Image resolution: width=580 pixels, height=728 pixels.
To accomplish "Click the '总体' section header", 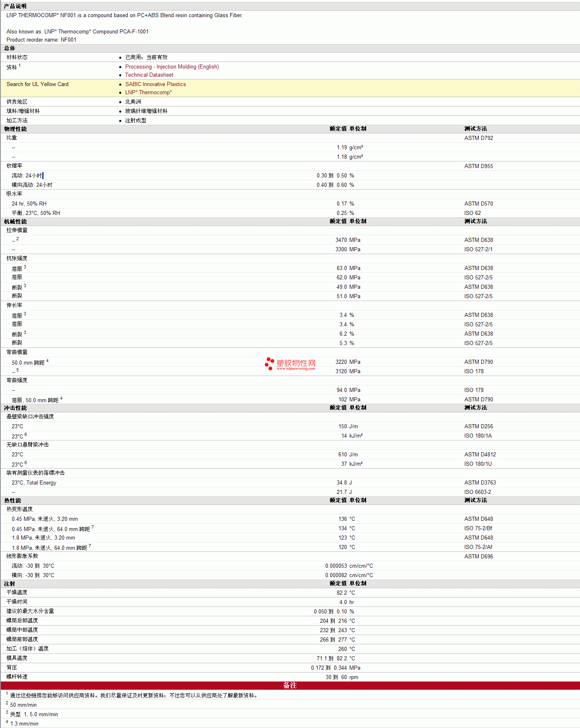I will coord(10,49).
